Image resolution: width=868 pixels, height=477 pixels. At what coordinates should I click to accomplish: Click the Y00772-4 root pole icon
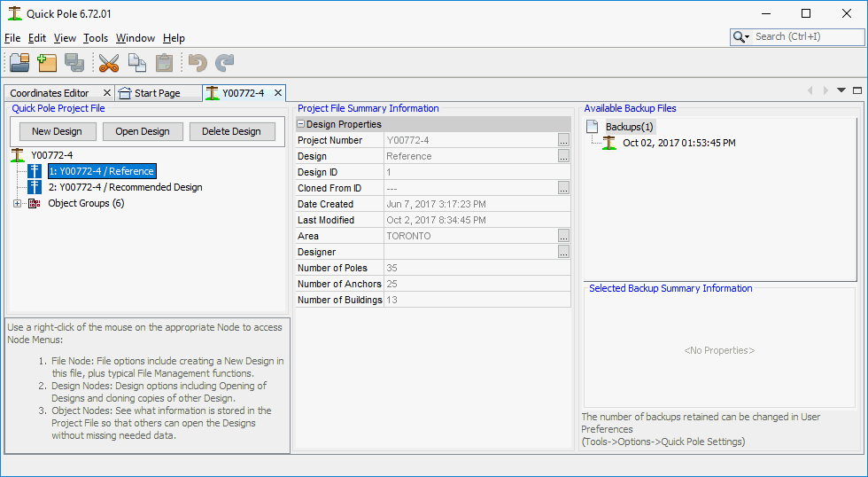[x=18, y=155]
